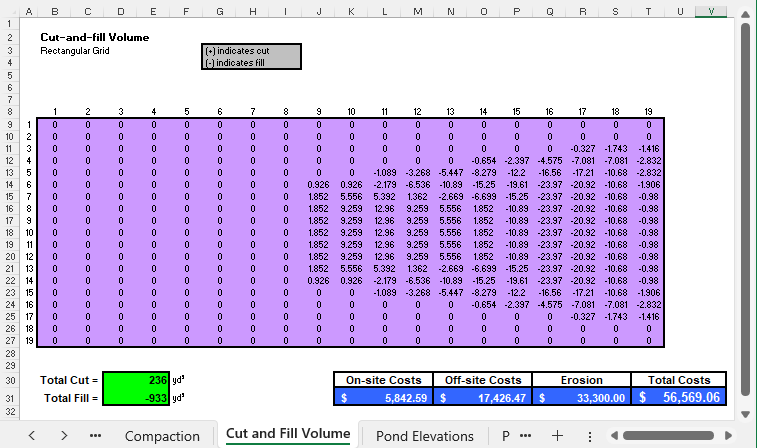Switch to the Compaction sheet tab
This screenshot has width=757, height=448.
tap(162, 436)
